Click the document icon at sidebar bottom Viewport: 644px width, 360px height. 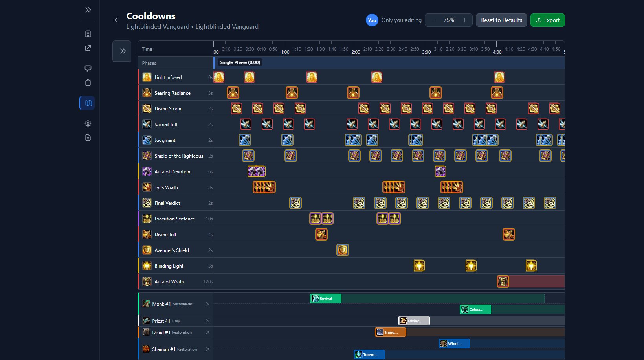pos(88,138)
